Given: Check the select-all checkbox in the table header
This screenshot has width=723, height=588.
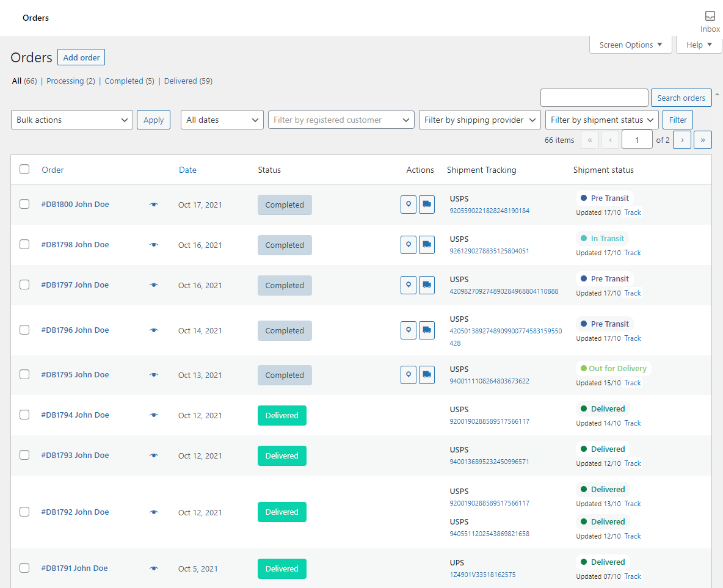Looking at the screenshot, I should click(x=24, y=169).
